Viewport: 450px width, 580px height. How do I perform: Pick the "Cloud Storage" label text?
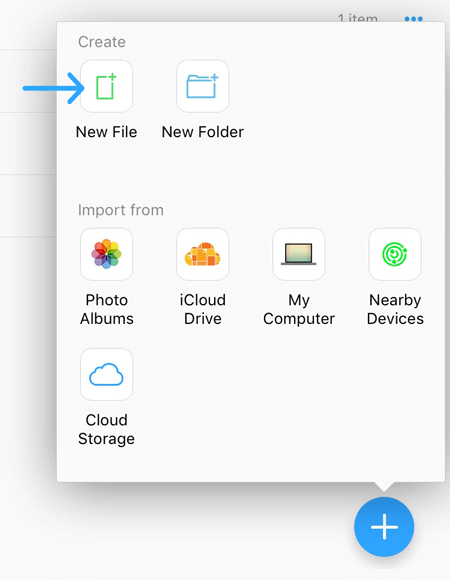click(x=106, y=429)
